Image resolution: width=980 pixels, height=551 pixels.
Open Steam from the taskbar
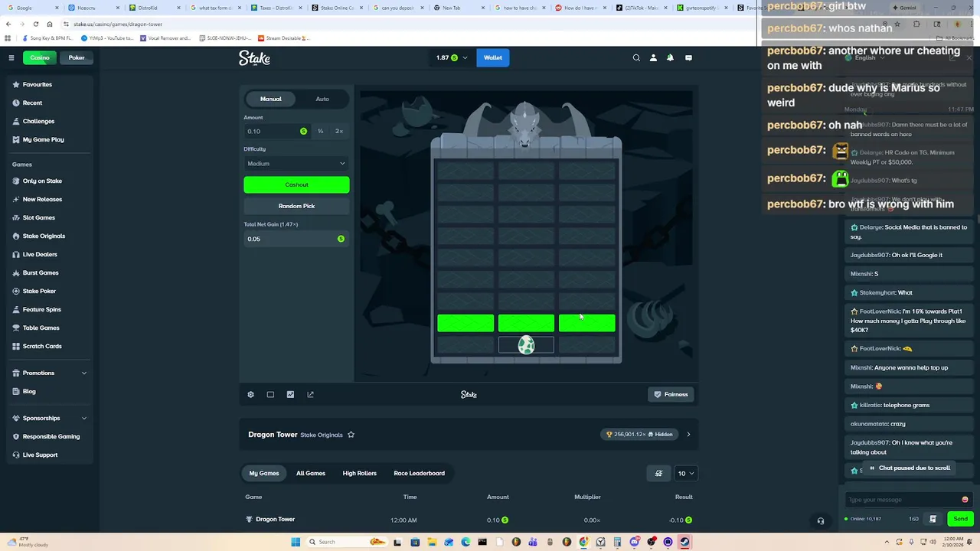click(684, 542)
